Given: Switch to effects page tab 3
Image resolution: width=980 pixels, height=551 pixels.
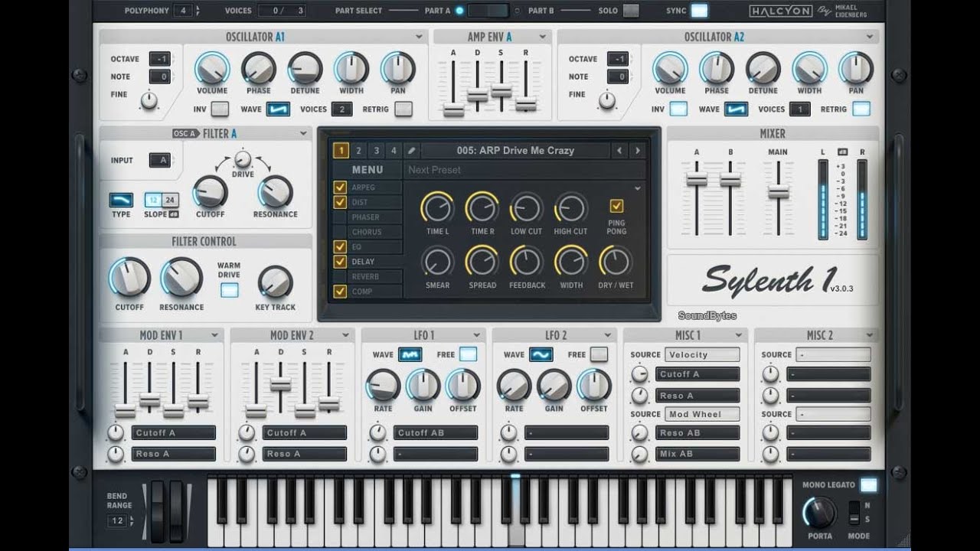Looking at the screenshot, I should pos(376,151).
